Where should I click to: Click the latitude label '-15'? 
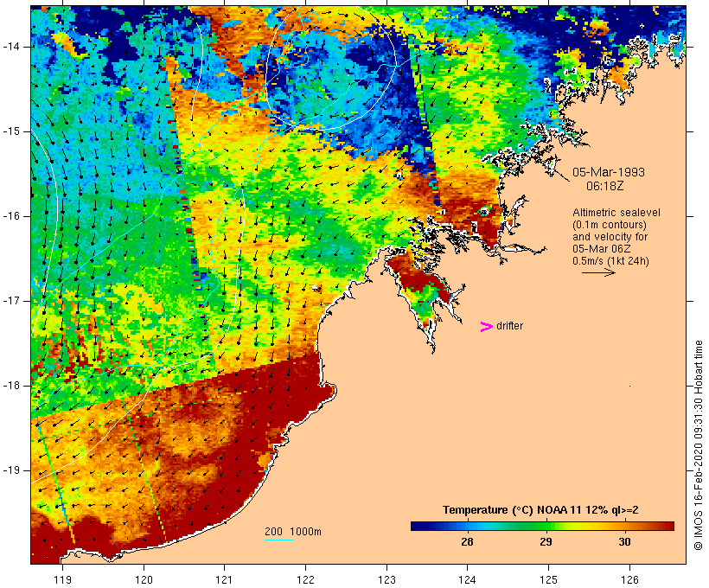pos(11,131)
